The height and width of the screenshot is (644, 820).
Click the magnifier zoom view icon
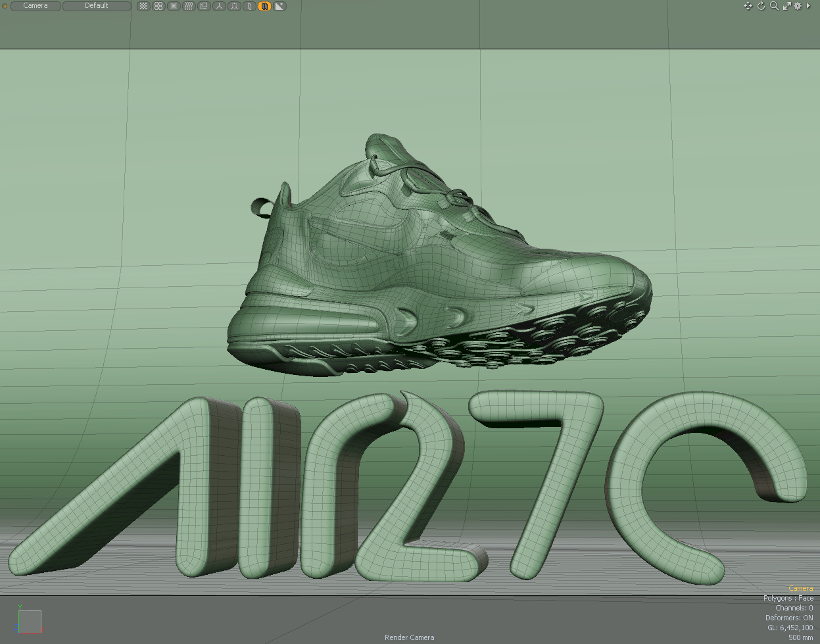pyautogui.click(x=774, y=6)
